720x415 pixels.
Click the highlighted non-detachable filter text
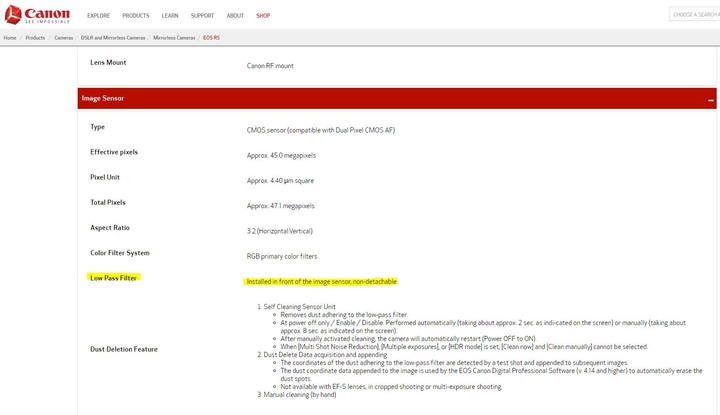[321, 281]
